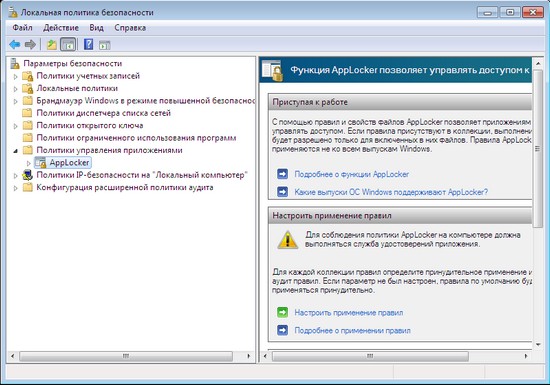Click right pane horizontal scrollbar right arrow

526,356
